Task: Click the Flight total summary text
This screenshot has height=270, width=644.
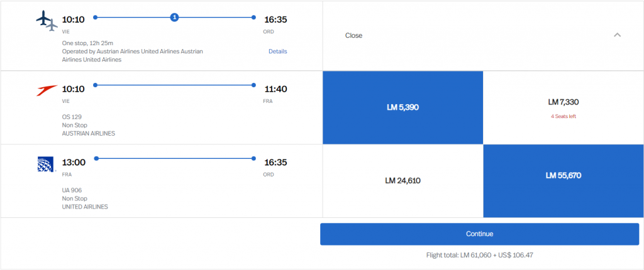Action: click(x=479, y=255)
